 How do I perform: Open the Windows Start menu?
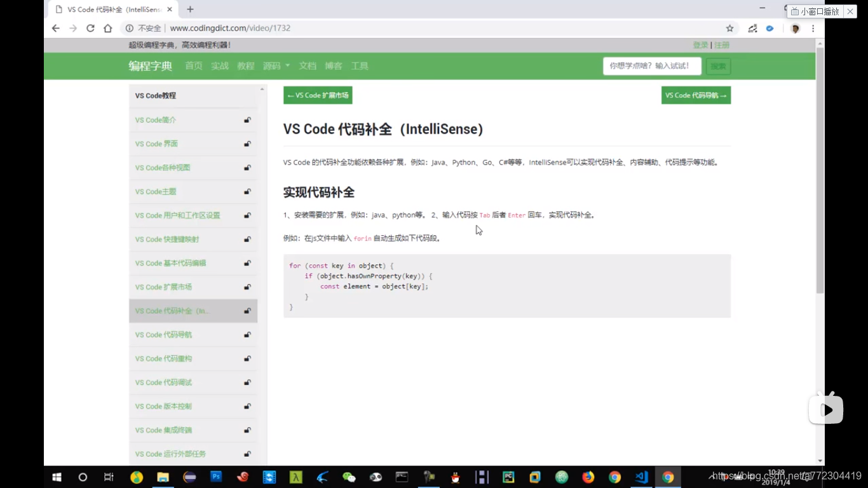[57, 477]
